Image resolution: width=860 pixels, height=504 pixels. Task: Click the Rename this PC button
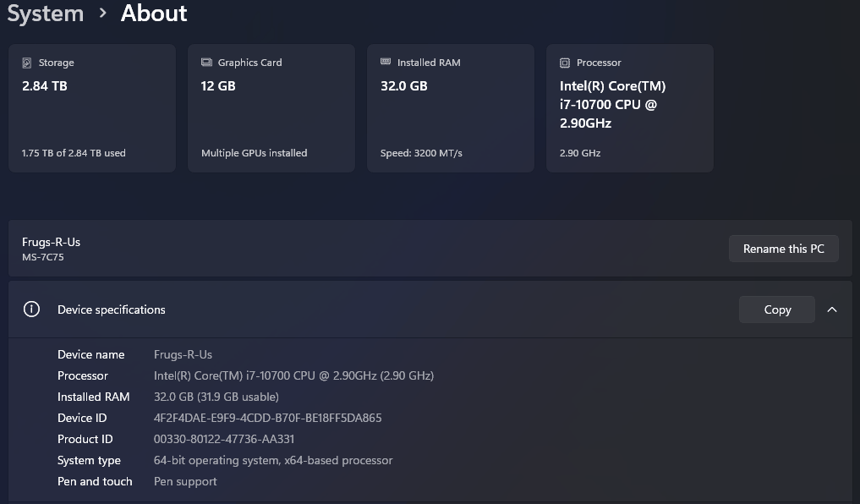[x=783, y=249]
